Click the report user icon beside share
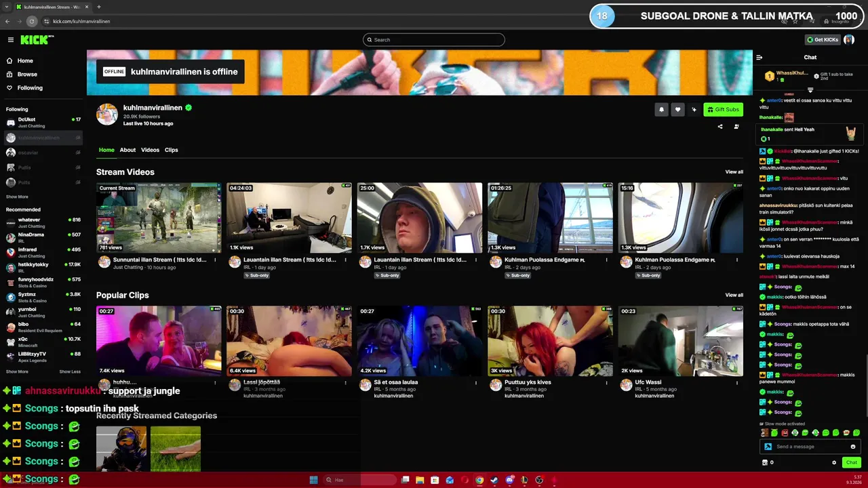 coord(736,126)
